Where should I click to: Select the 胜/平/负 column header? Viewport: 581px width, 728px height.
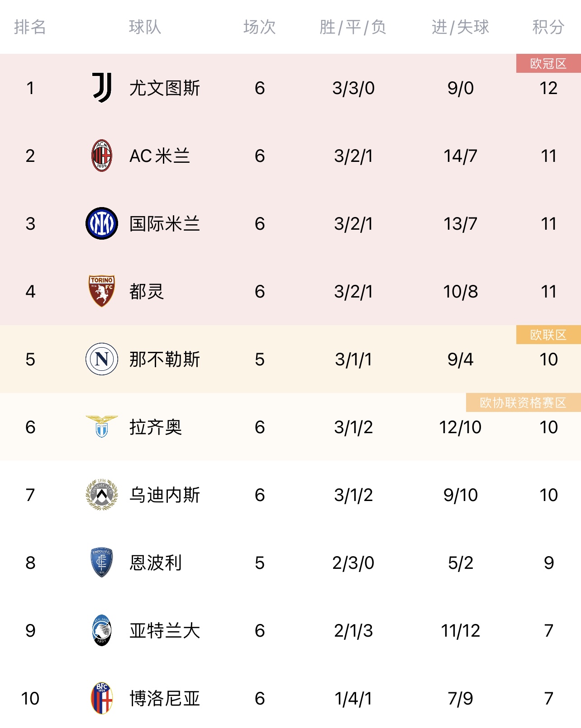point(353,27)
